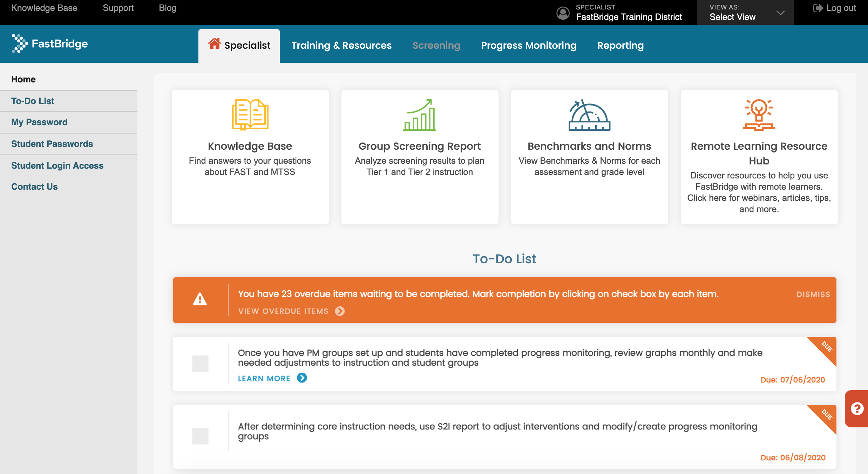This screenshot has height=474, width=868.
Task: Click the Knowledge Base card title
Action: (250, 146)
